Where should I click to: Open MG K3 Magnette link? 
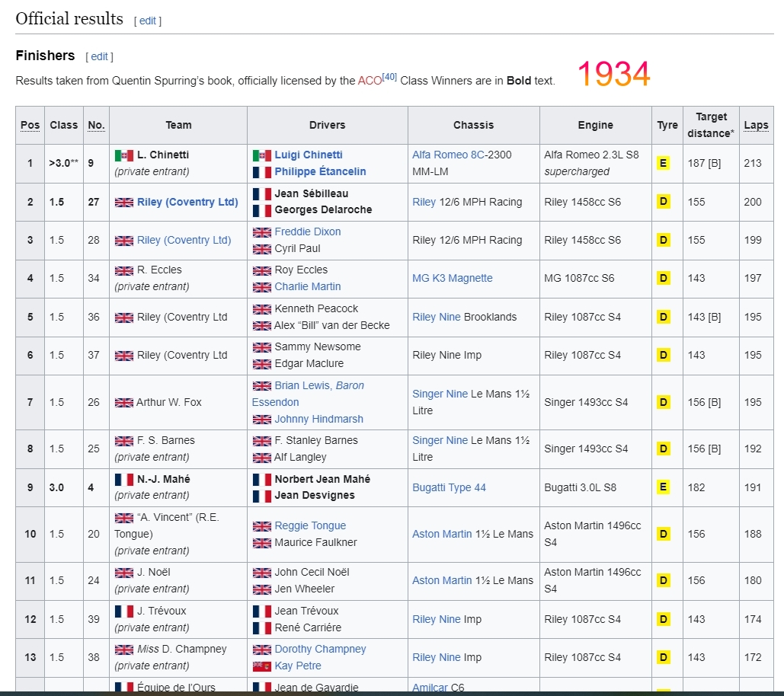[x=452, y=278]
